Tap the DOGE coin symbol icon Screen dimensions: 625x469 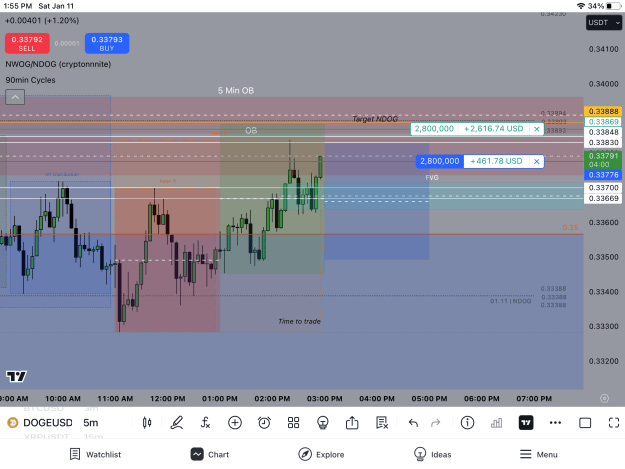point(13,423)
